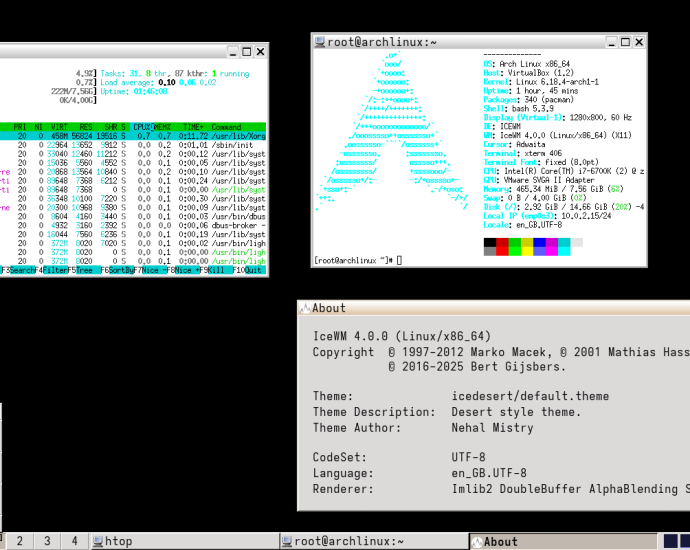The image size is (690, 550).
Task: Open the xterm window menu icon
Action: [x=319, y=42]
